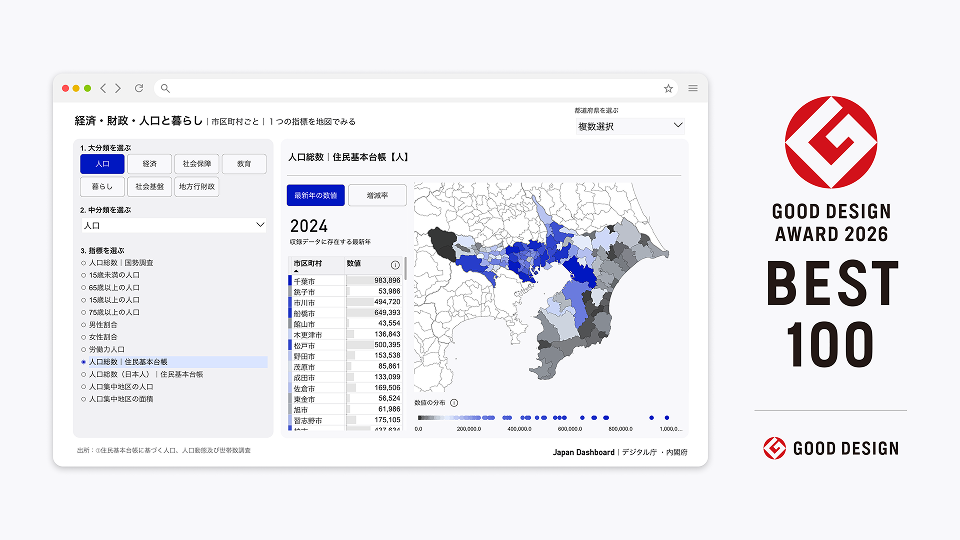Click the 佐倉市 row
960x540 pixels.
click(345, 388)
